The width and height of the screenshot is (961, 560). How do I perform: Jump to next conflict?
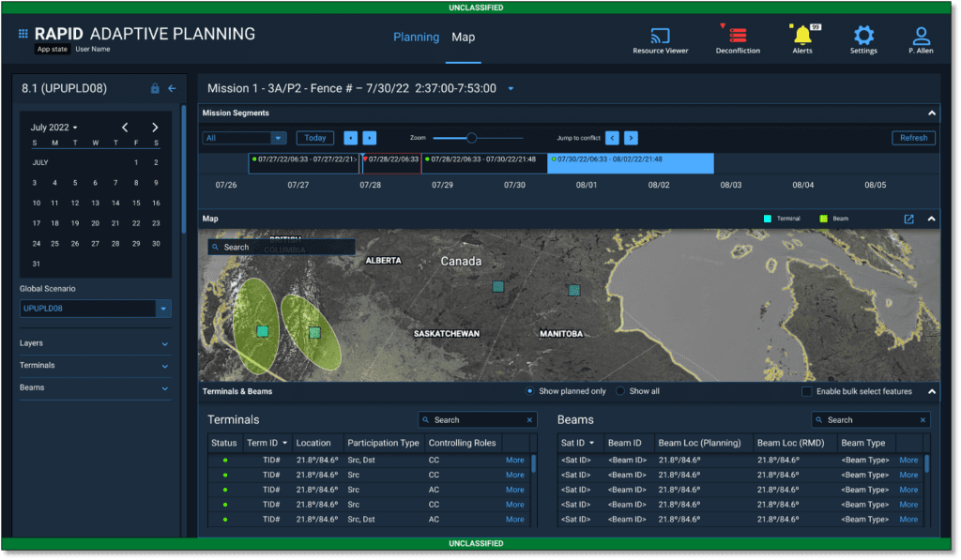631,138
